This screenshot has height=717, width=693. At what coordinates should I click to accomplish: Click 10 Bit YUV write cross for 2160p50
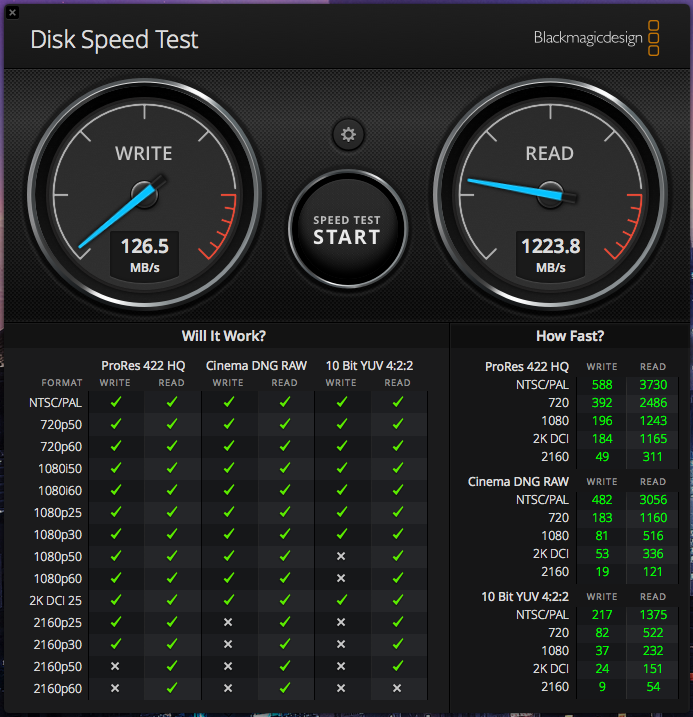[x=341, y=666]
